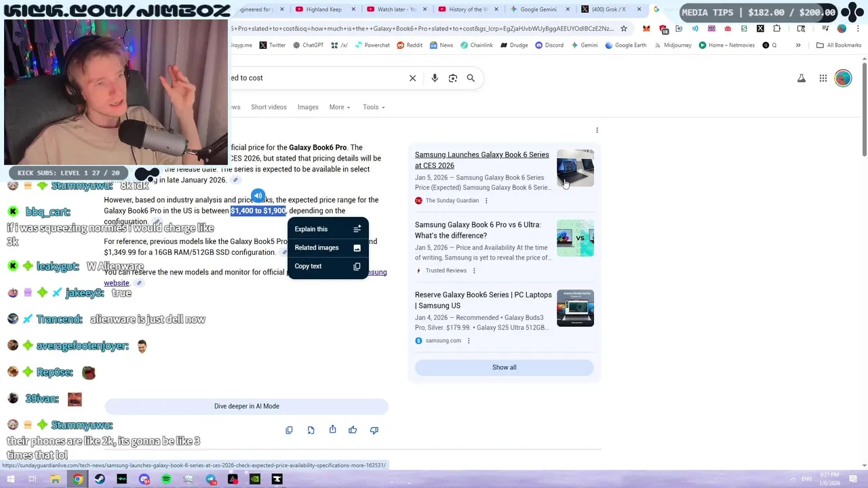This screenshot has height=488, width=868.
Task: Open the browser extensions puzzle icon
Action: point(776,28)
